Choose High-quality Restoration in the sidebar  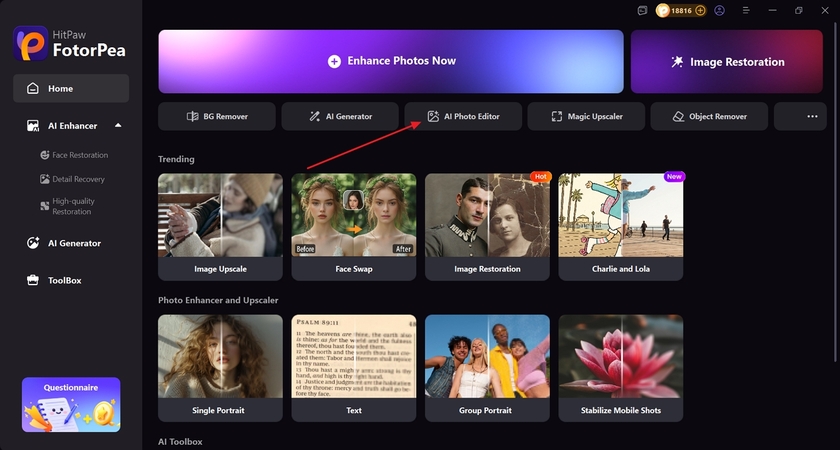tap(74, 206)
